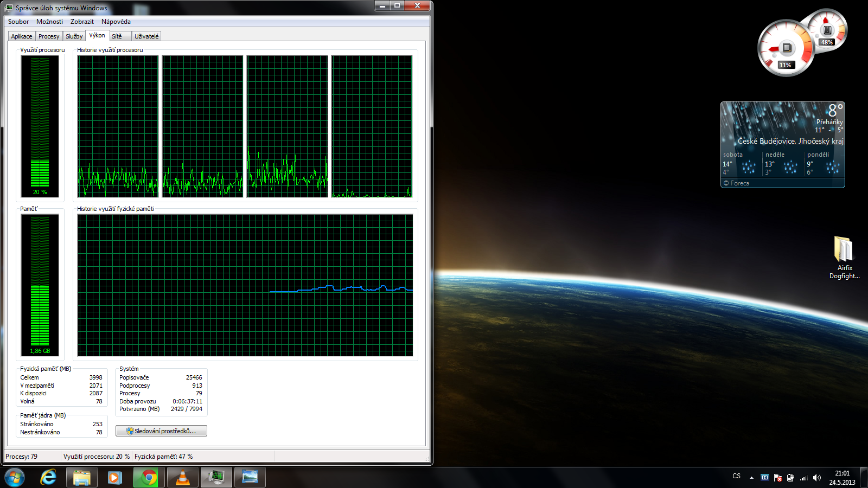This screenshot has height=488, width=868.
Task: Switch to Google Chrome on the taskbar
Action: [149, 478]
